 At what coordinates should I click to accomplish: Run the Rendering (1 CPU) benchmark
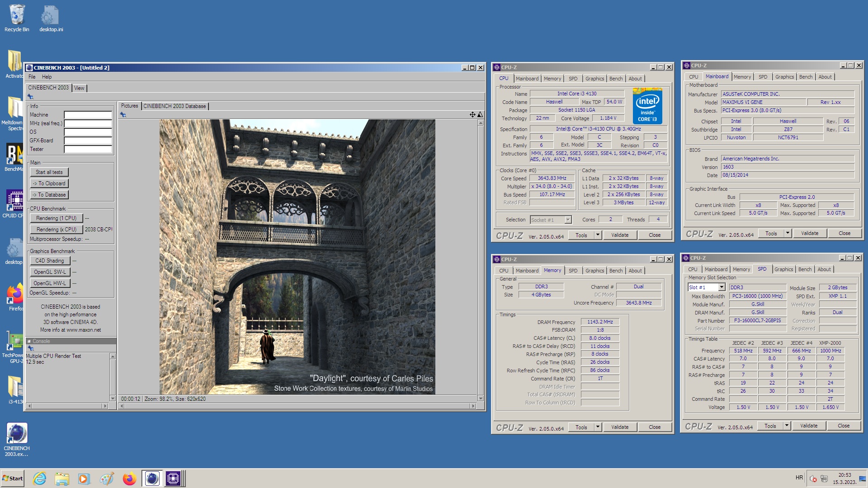(x=56, y=218)
